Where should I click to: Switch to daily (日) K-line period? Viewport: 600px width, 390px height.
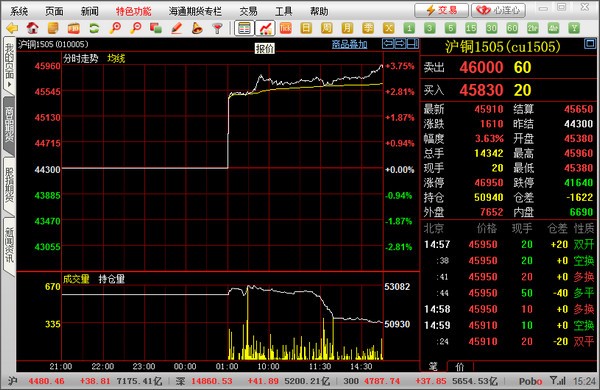tap(306, 28)
